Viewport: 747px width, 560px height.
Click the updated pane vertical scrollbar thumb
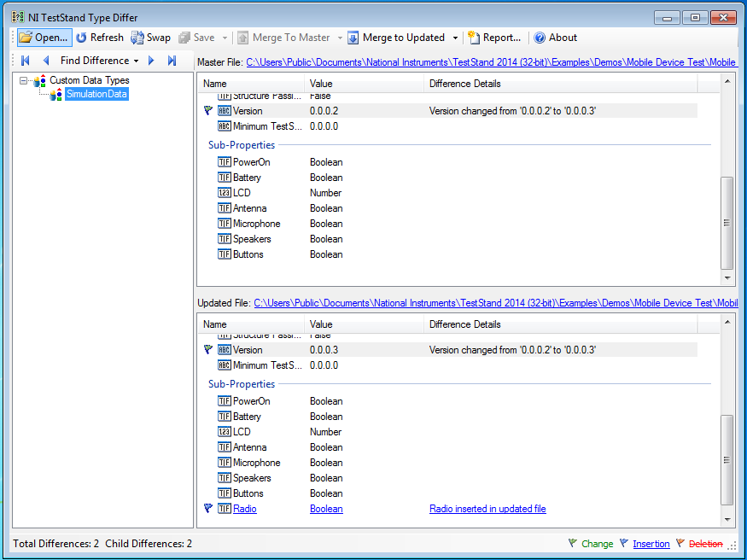point(727,460)
